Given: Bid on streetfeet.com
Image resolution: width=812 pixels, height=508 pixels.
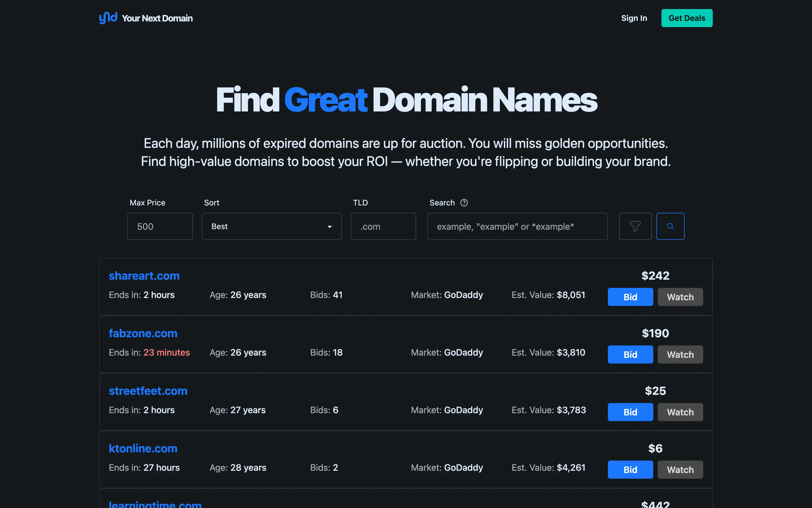Looking at the screenshot, I should point(630,412).
